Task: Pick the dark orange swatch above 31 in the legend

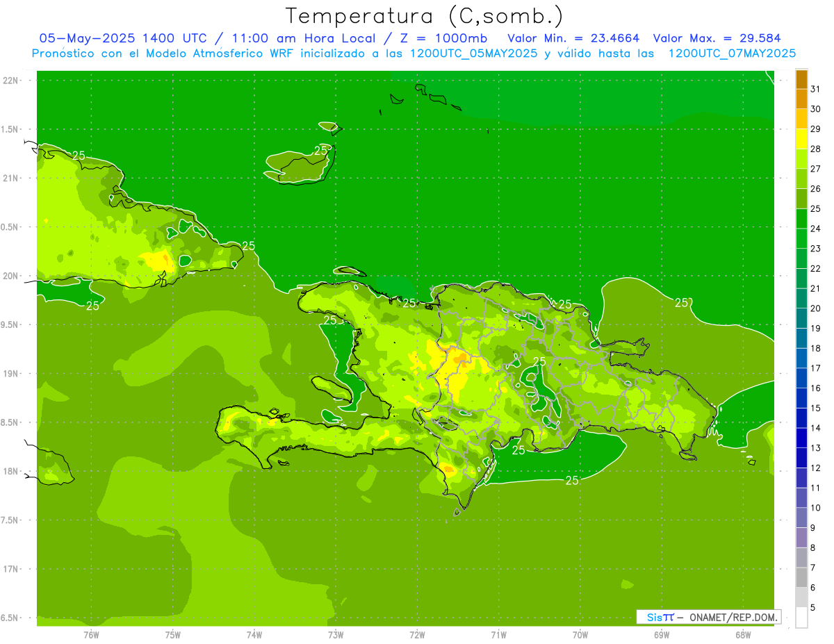Action: 801,79
